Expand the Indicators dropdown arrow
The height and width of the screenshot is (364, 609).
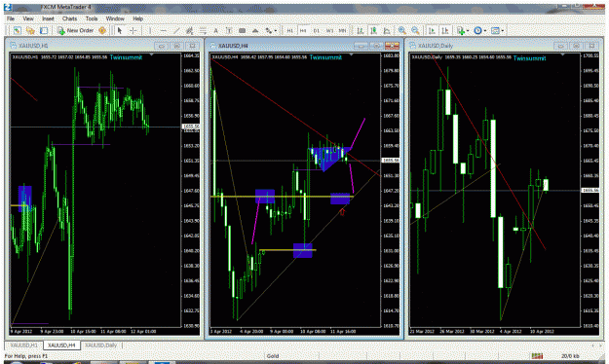[468, 30]
